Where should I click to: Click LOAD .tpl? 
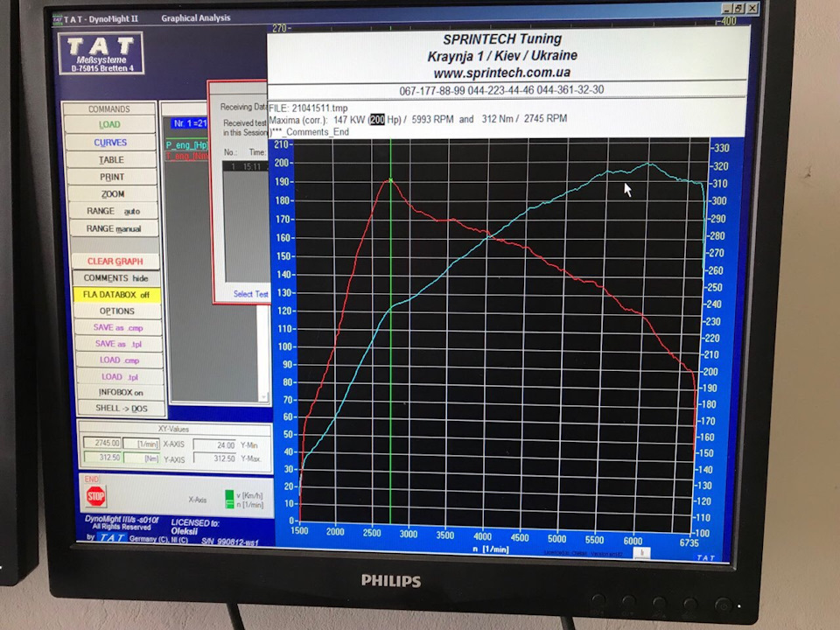(120, 376)
